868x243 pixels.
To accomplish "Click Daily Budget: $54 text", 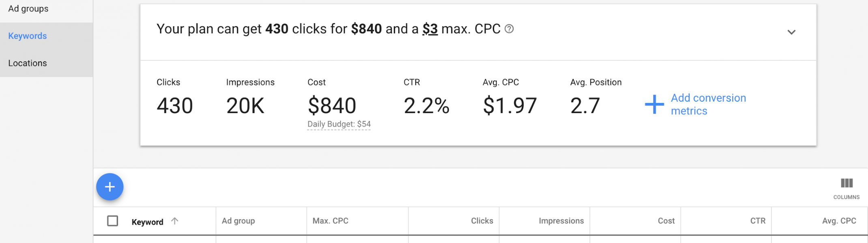I will coord(339,124).
